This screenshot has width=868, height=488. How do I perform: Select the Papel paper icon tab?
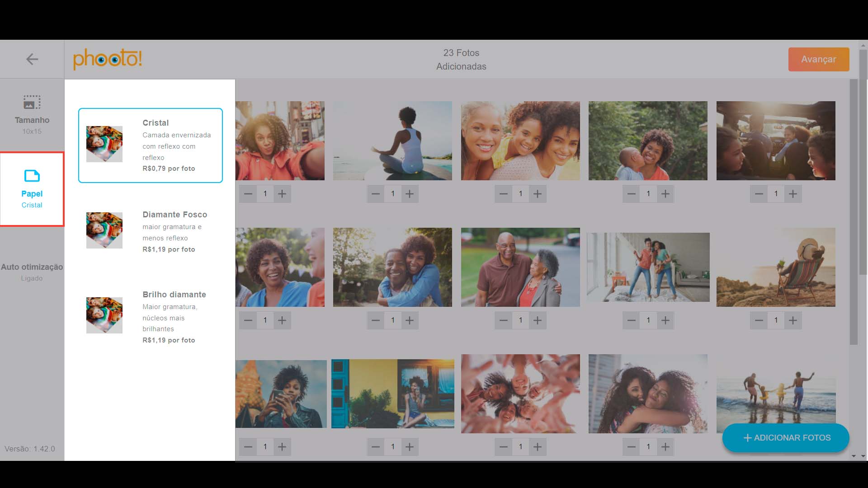tap(32, 176)
